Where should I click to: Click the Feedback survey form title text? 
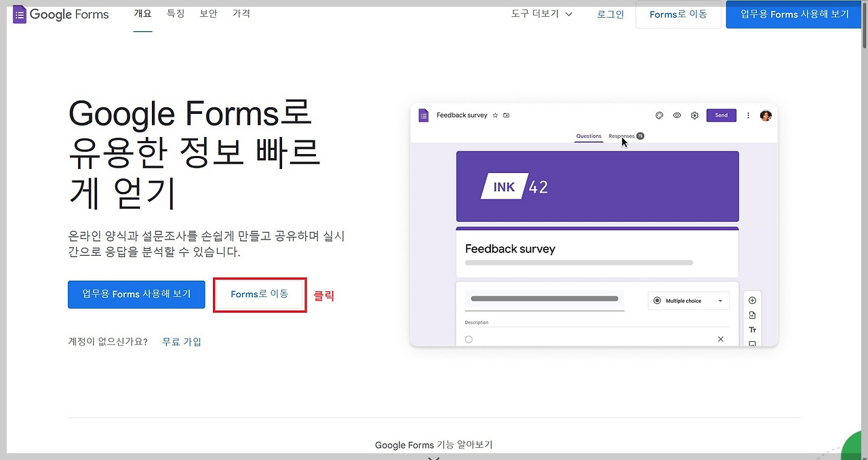(x=510, y=249)
